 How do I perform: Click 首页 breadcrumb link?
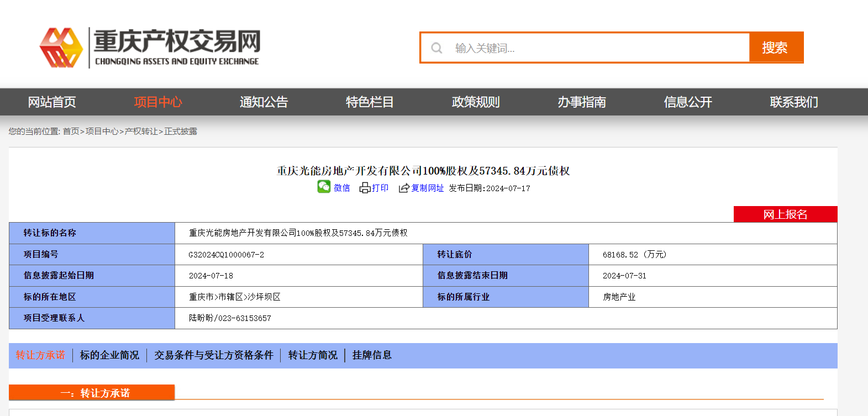point(71,131)
